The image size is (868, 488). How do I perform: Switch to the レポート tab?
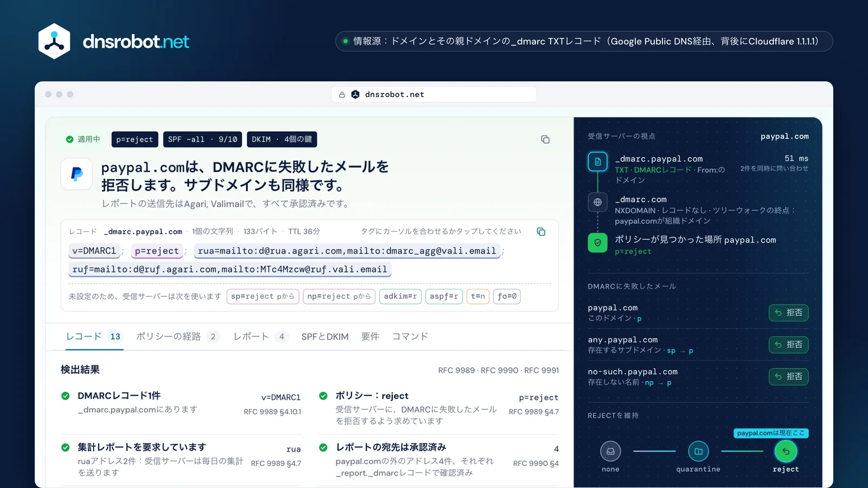260,337
